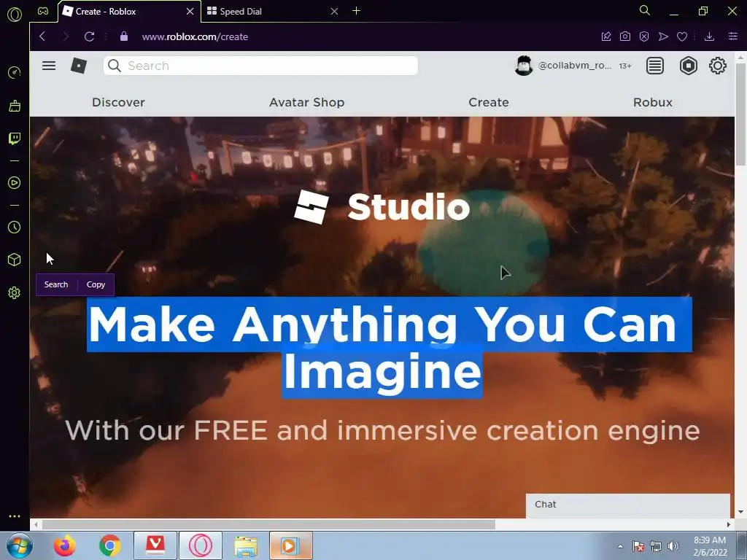Open the taskbar clock showing 8:39 AM
This screenshot has width=747, height=560.
pos(710,546)
